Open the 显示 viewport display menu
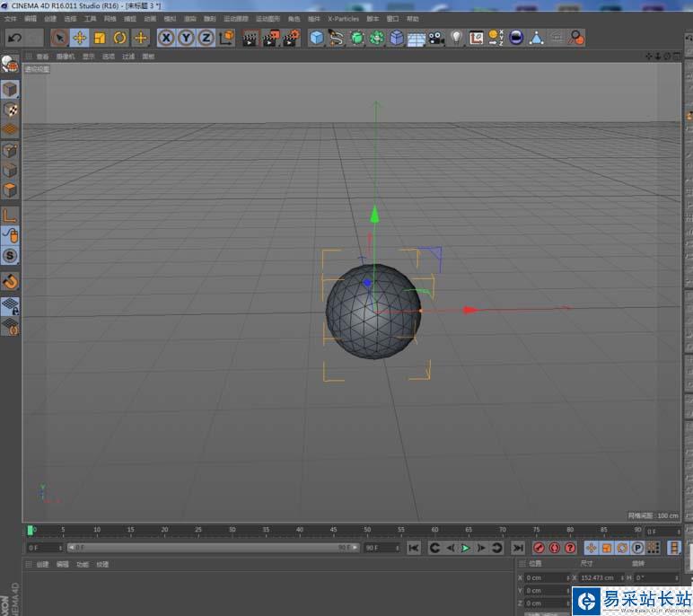The width and height of the screenshot is (693, 616). click(x=88, y=57)
